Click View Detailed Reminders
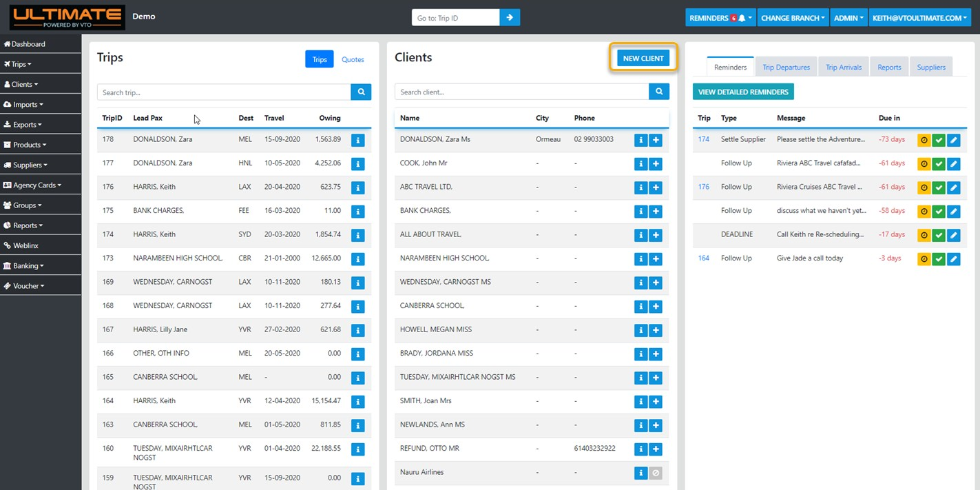Viewport: 980px width, 490px height. click(743, 92)
